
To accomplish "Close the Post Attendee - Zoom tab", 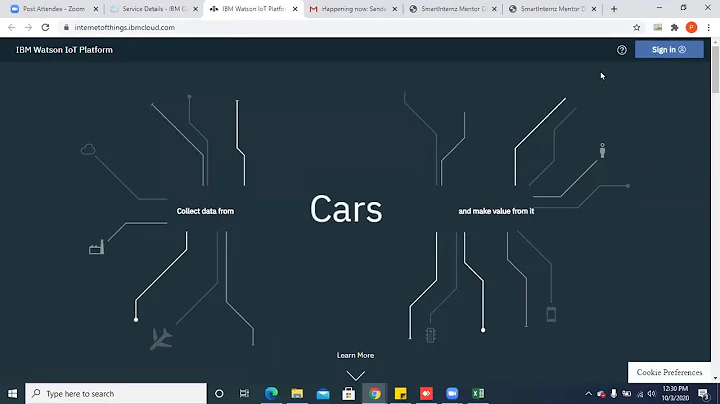I will click(96, 9).
